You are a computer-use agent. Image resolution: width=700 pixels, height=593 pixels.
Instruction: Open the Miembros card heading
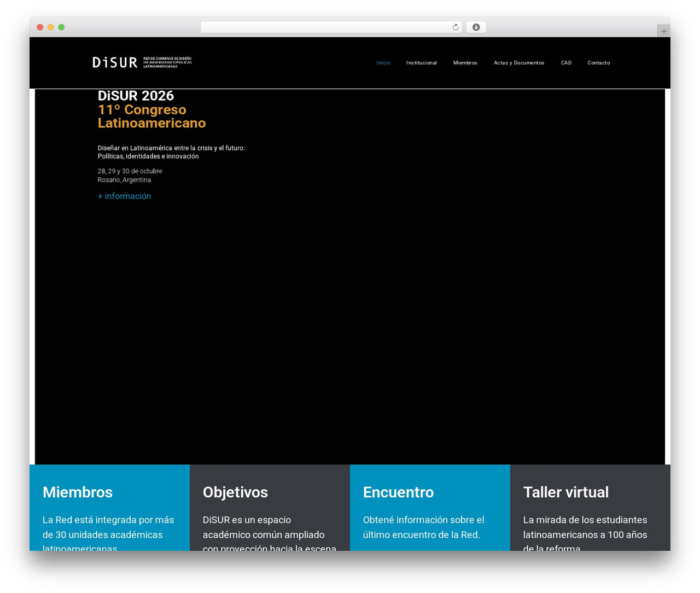[78, 492]
